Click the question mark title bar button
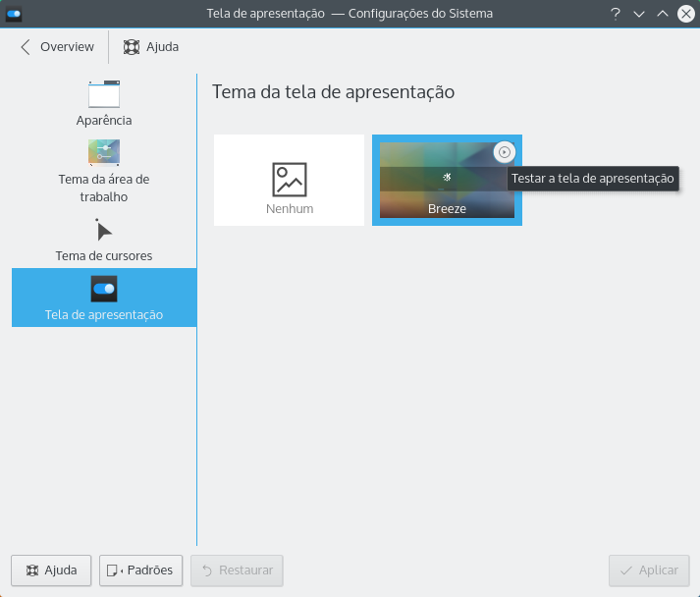 (x=616, y=14)
